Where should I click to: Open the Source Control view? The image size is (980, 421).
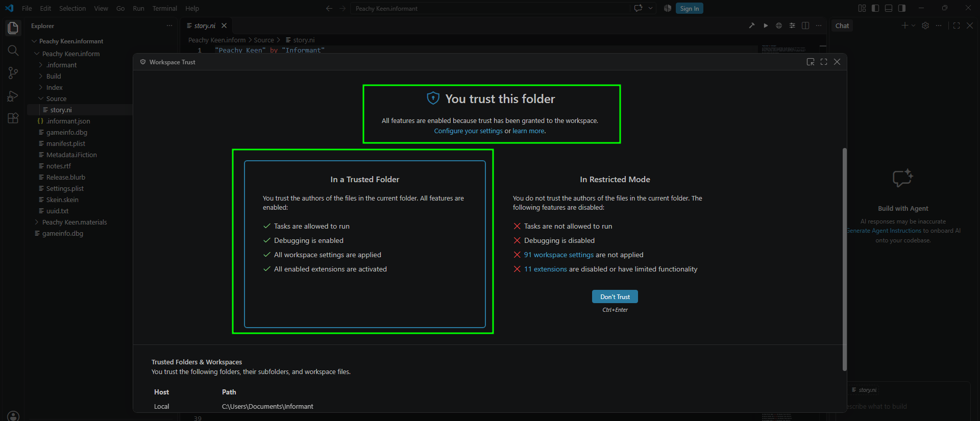pos(13,73)
